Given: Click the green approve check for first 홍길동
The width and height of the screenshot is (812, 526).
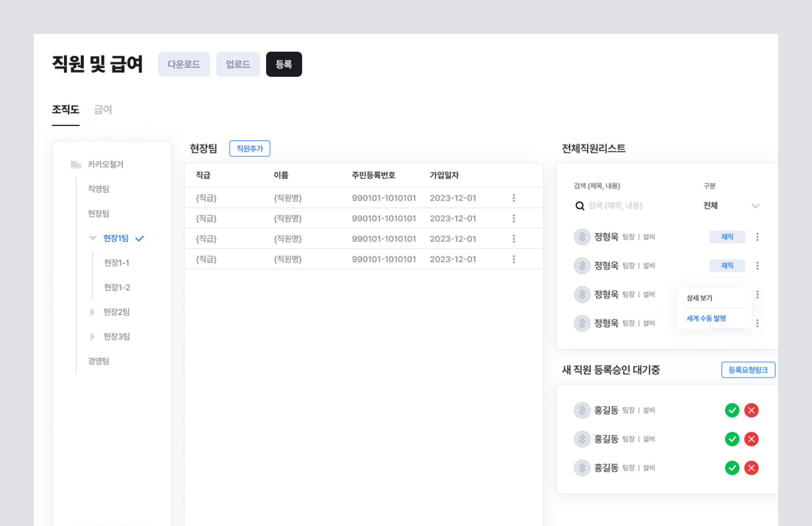Looking at the screenshot, I should point(732,410).
